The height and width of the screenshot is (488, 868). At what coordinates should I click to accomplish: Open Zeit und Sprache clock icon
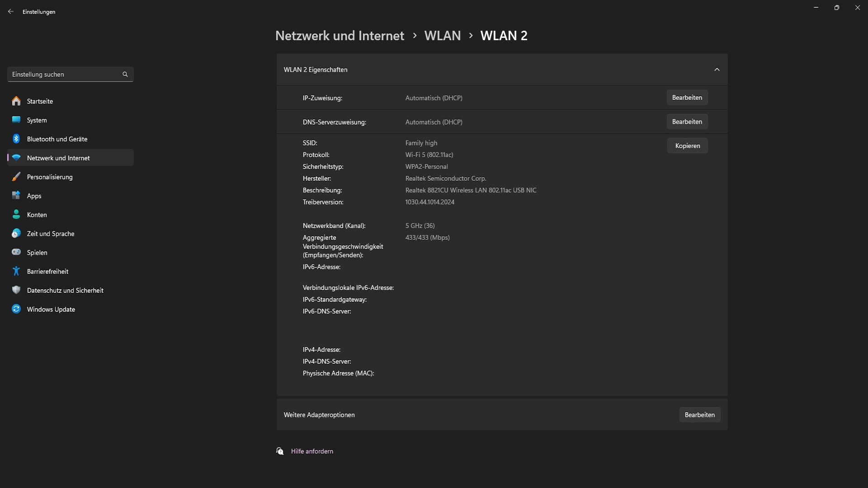click(x=16, y=234)
